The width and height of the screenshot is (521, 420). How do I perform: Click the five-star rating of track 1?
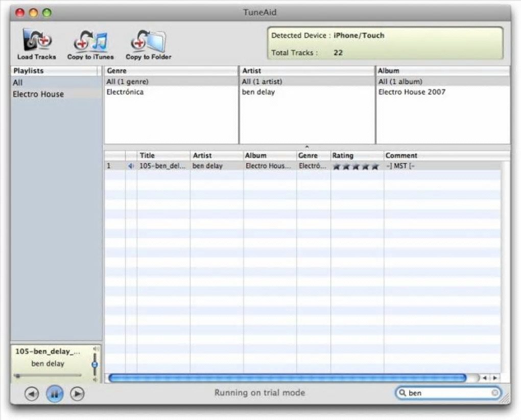pos(356,166)
